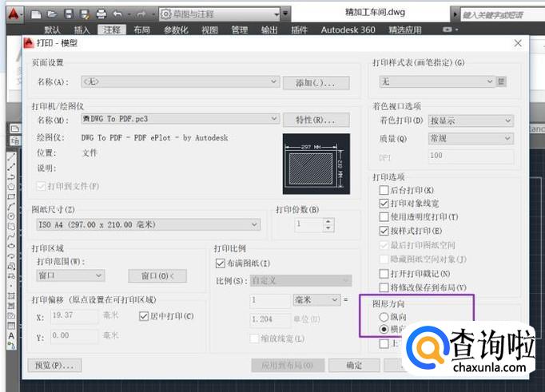Switch to 视图 ribbon tab
The width and height of the screenshot is (545, 392).
pos(209,30)
